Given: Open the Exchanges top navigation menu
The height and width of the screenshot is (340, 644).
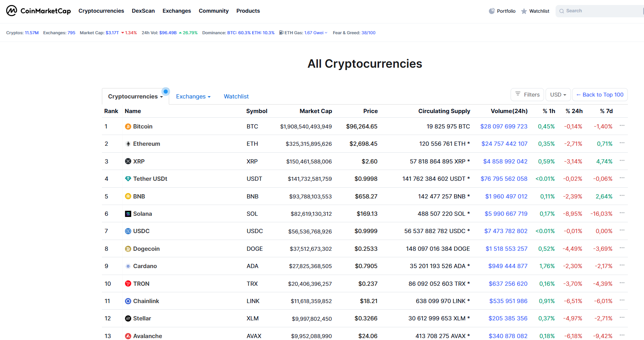Looking at the screenshot, I should pos(176,11).
